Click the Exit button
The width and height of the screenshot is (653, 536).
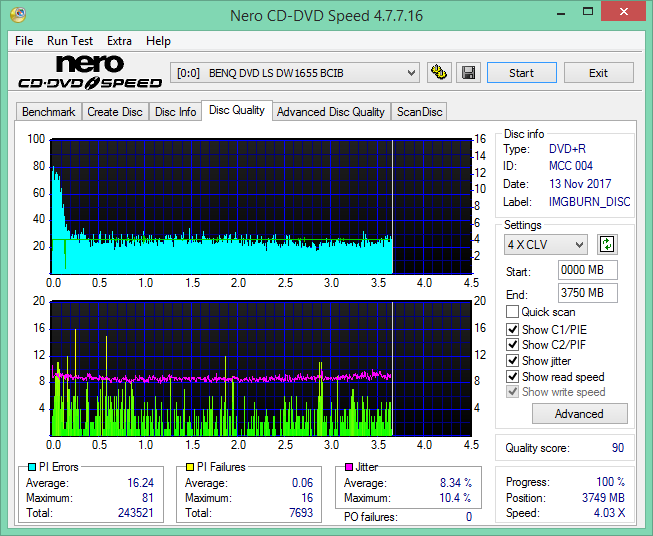click(x=598, y=73)
